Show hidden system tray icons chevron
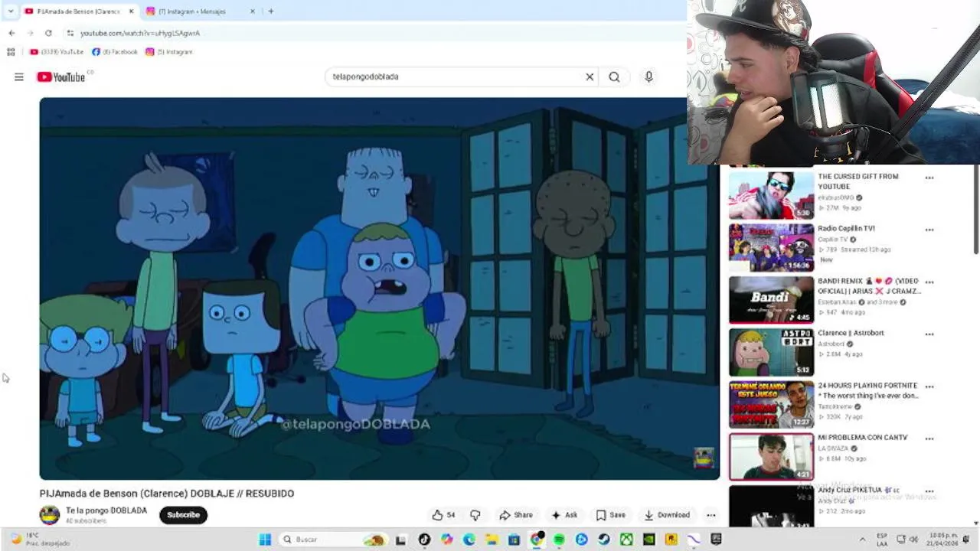The width and height of the screenshot is (980, 551). [x=862, y=540]
